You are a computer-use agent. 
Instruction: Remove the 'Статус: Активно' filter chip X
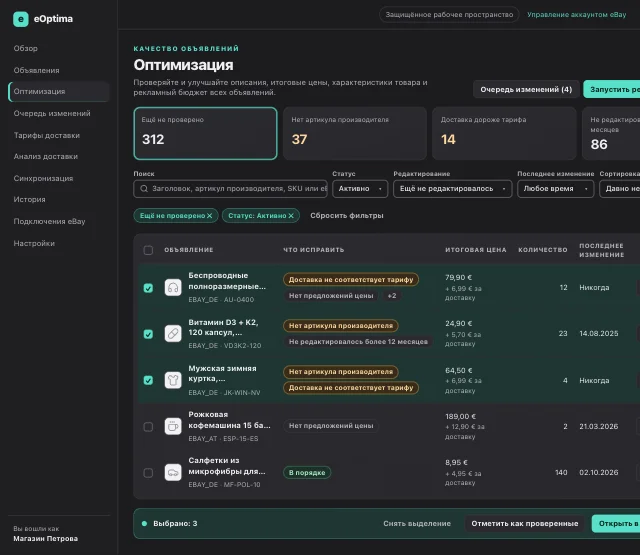coord(291,215)
